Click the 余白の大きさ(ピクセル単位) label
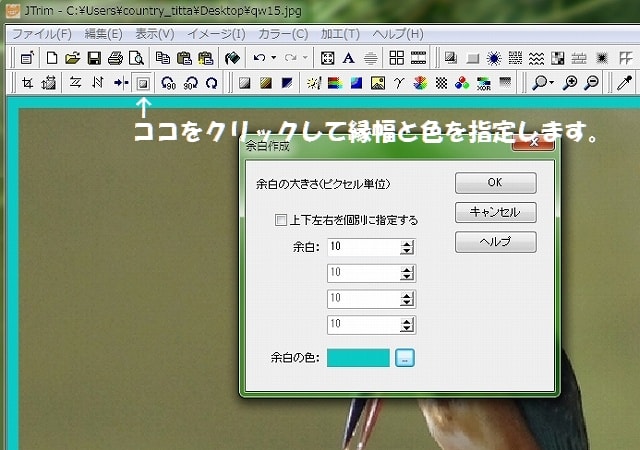Image resolution: width=640 pixels, height=450 pixels. click(323, 185)
